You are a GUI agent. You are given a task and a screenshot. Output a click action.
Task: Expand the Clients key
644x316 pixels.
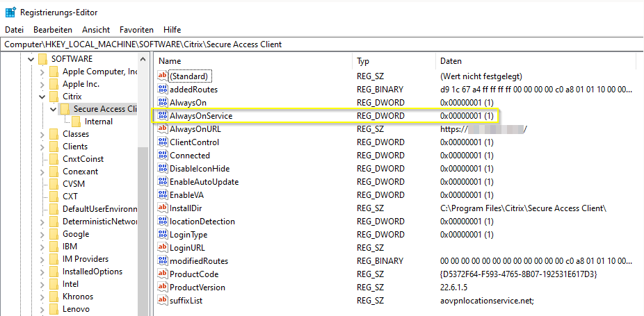(x=42, y=147)
